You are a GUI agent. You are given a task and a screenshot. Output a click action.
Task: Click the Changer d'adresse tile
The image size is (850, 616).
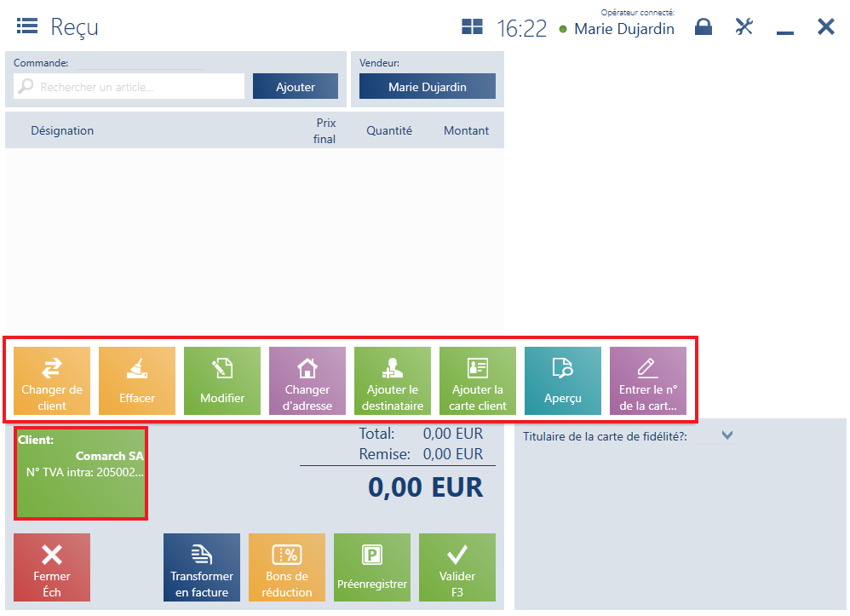coord(307,381)
